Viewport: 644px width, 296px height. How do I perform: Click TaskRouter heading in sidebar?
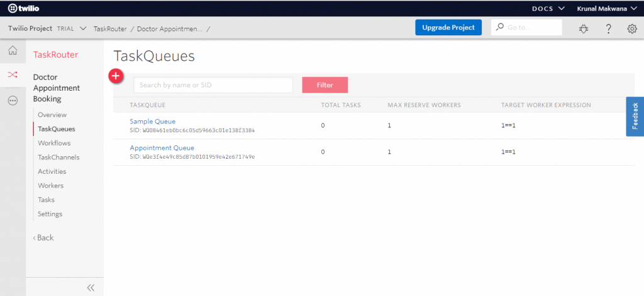[x=55, y=55]
